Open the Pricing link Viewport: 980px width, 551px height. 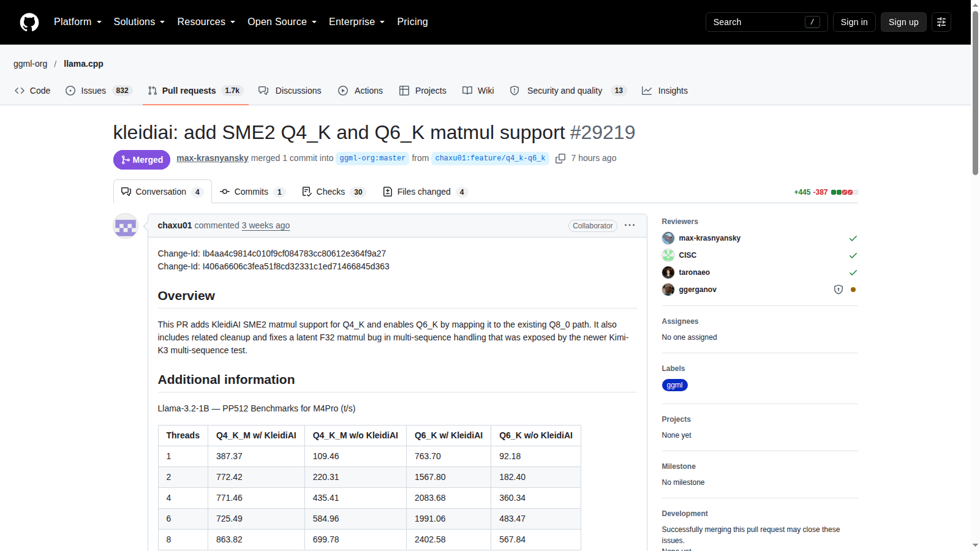(x=412, y=22)
